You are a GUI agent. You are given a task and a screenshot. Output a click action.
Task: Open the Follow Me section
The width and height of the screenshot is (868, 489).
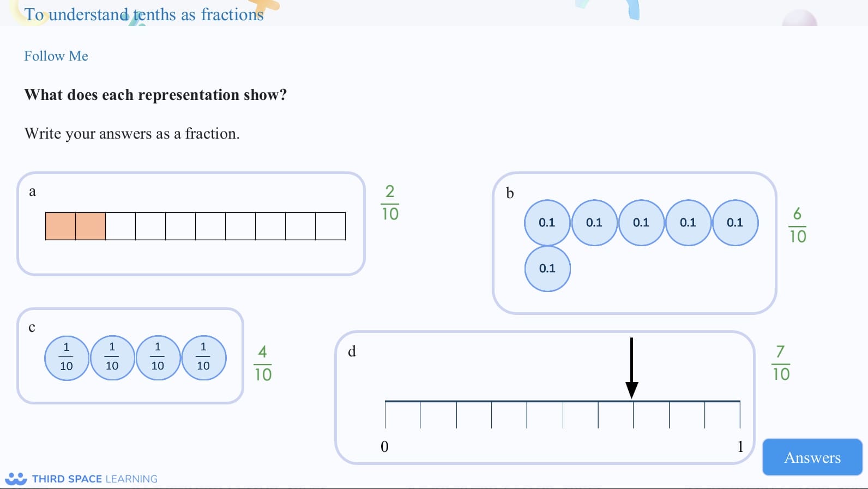[56, 56]
